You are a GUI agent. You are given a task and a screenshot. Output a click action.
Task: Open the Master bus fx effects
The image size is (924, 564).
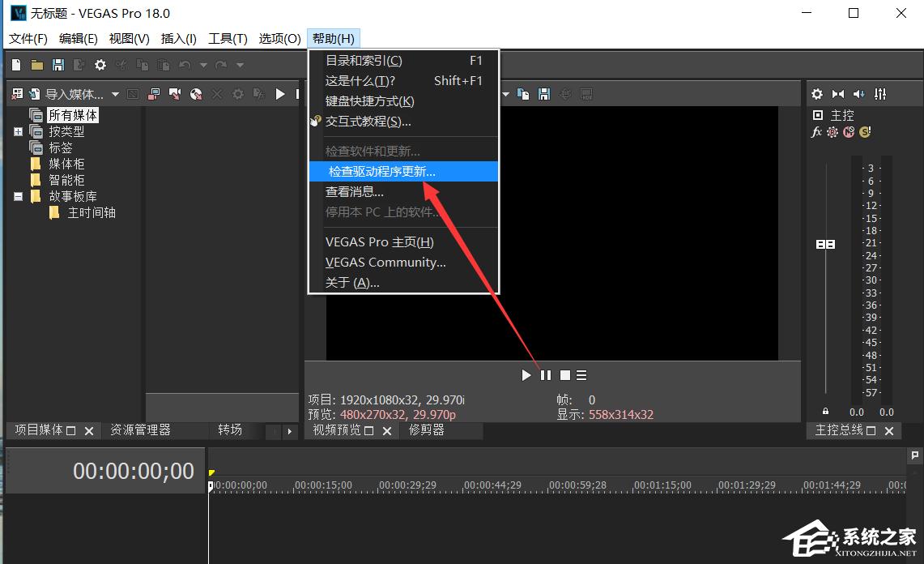pos(817,132)
